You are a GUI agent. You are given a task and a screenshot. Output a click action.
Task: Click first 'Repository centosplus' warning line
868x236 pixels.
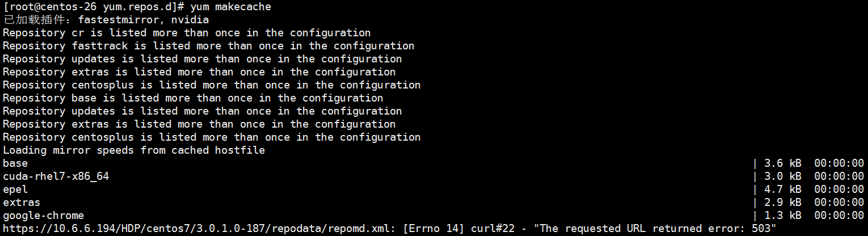(x=212, y=85)
